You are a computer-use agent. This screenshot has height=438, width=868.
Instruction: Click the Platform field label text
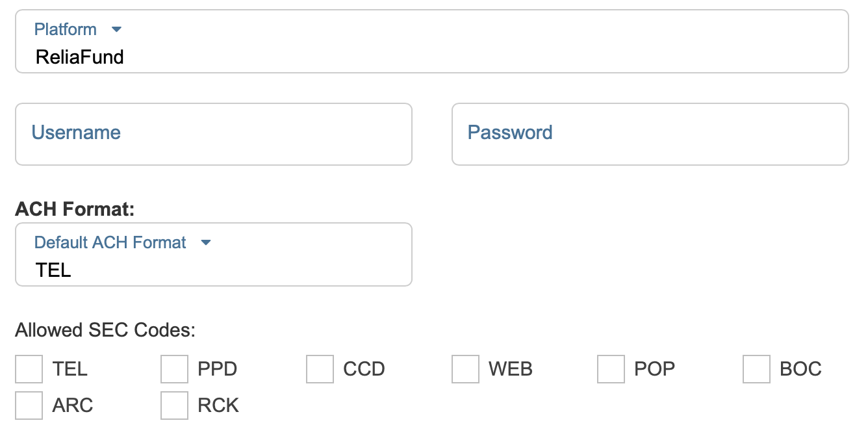(65, 30)
